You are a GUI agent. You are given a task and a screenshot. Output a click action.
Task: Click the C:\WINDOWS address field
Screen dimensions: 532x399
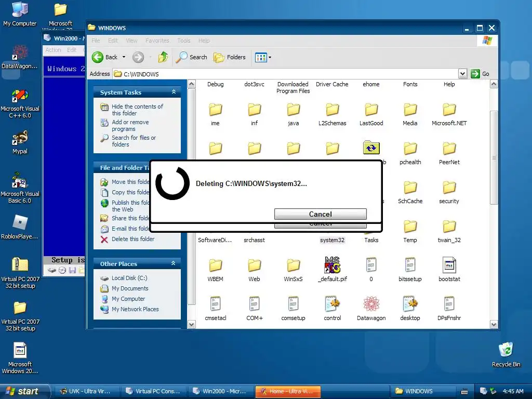(285, 74)
